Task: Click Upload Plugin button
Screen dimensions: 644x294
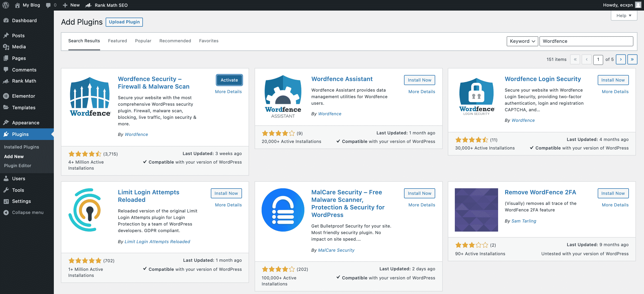Action: pos(124,22)
